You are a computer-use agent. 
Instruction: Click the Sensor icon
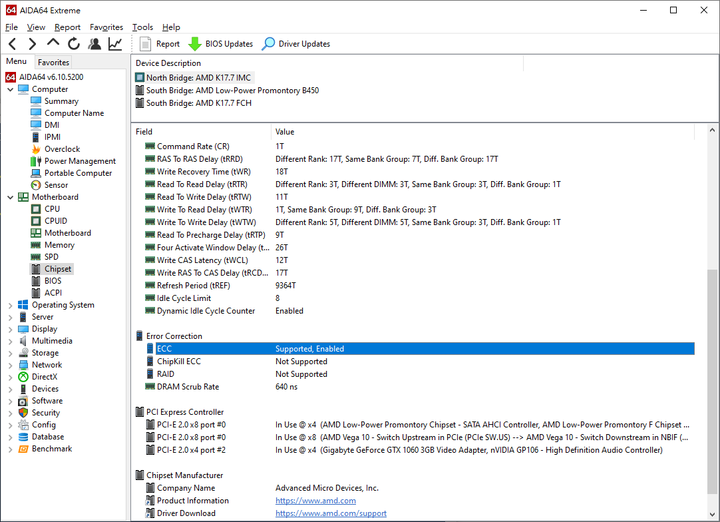[x=36, y=185]
